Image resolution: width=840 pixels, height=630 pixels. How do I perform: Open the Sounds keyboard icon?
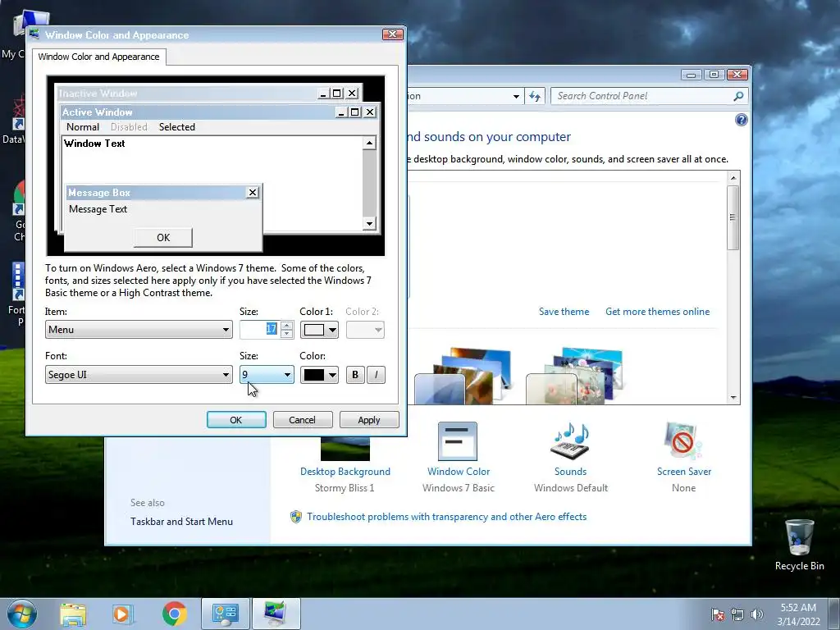pos(570,441)
